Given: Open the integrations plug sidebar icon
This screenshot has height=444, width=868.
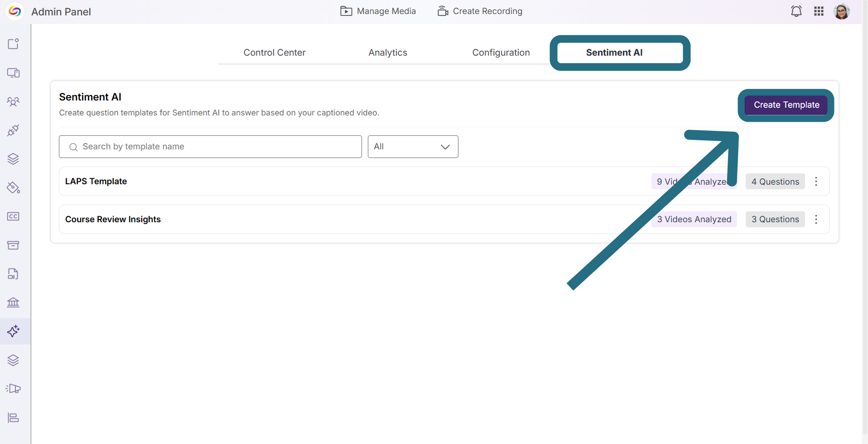Looking at the screenshot, I should (14, 130).
